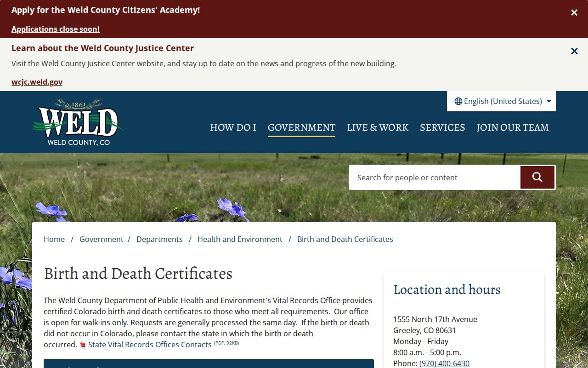Open the GOVERNMENT menu
This screenshot has height=368, width=588.
click(301, 127)
